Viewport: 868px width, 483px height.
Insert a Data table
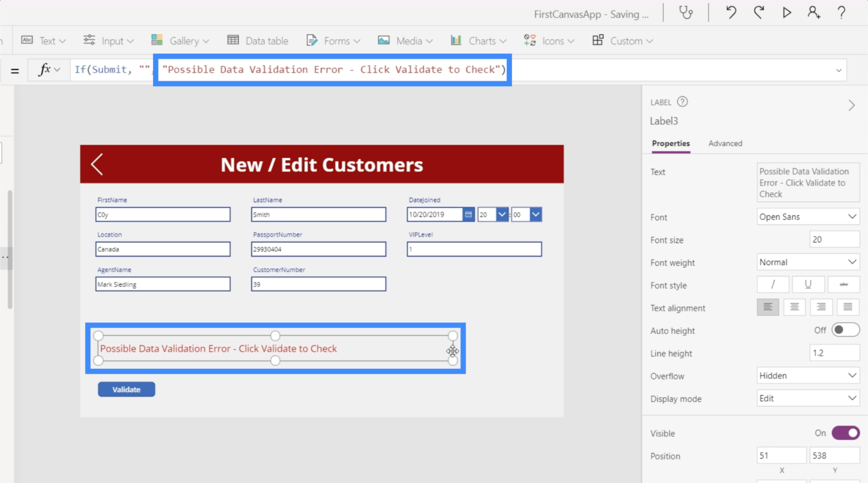258,41
